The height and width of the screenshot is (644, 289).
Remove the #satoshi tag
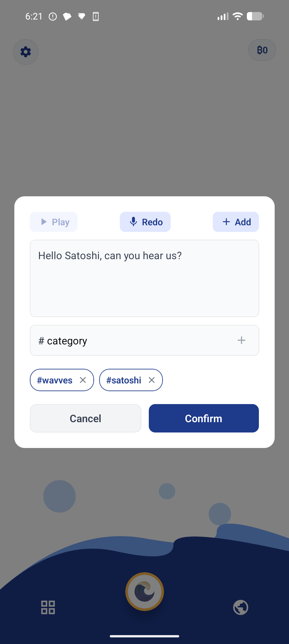coord(152,380)
